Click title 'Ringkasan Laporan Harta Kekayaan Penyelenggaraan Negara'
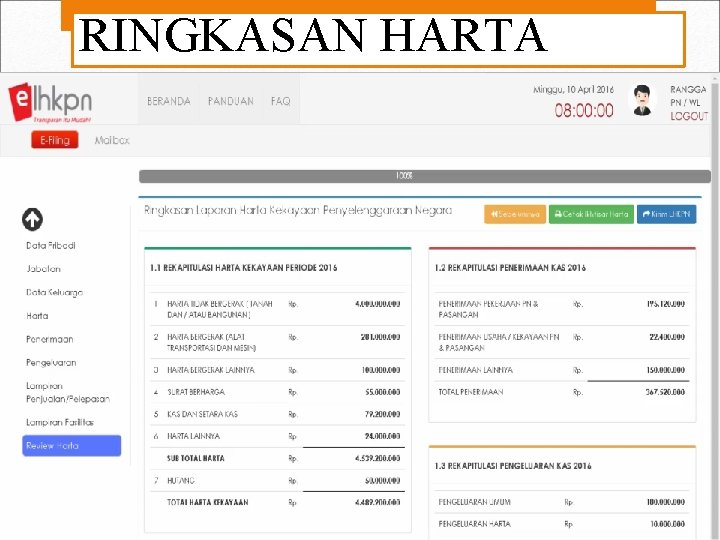Viewport: 720px width, 540px height. click(298, 210)
